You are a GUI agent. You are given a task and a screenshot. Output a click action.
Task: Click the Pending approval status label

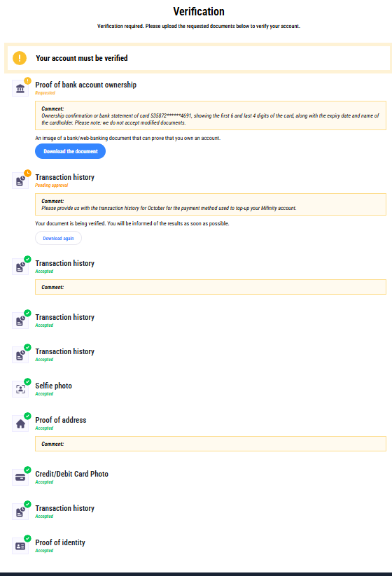click(x=51, y=185)
